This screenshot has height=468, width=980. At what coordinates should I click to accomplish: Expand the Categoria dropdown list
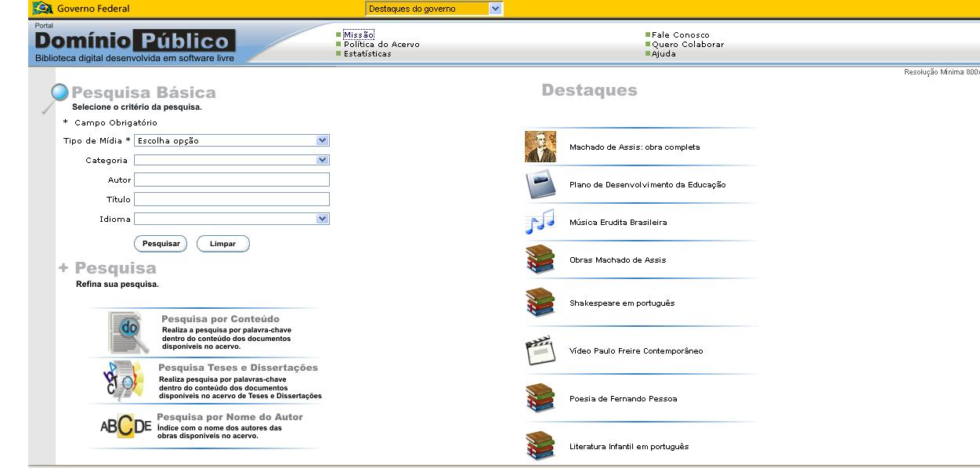click(232, 160)
